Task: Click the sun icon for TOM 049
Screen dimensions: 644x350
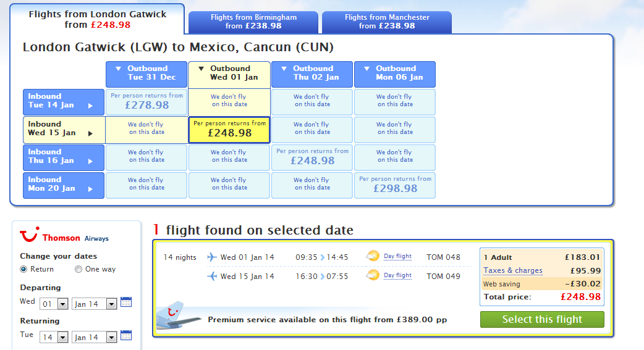Action: pos(373,275)
